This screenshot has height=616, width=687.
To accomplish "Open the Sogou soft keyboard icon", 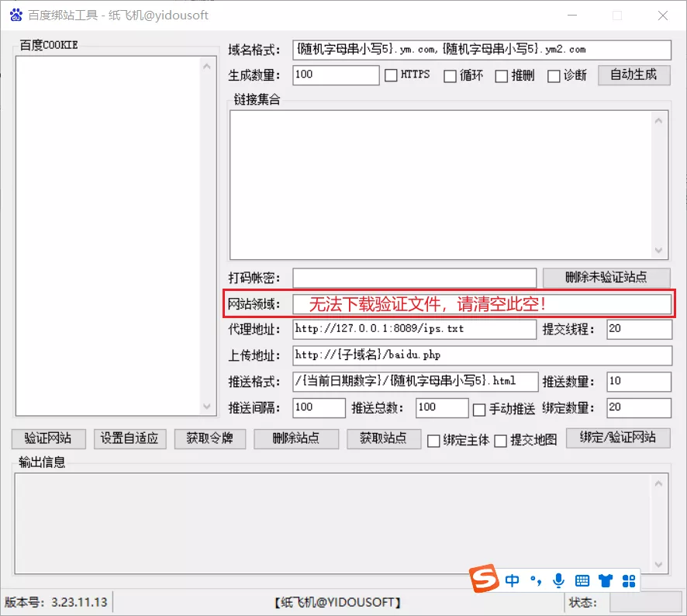I will [x=582, y=580].
